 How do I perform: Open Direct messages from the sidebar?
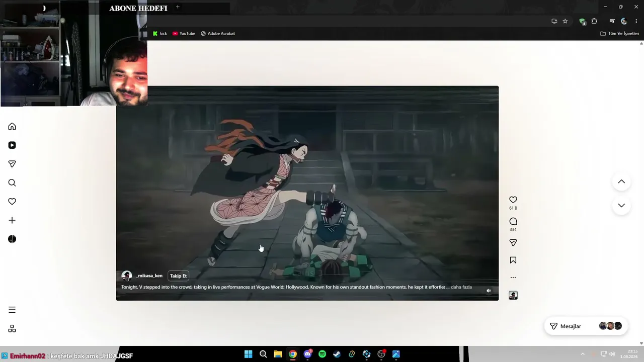point(12,164)
